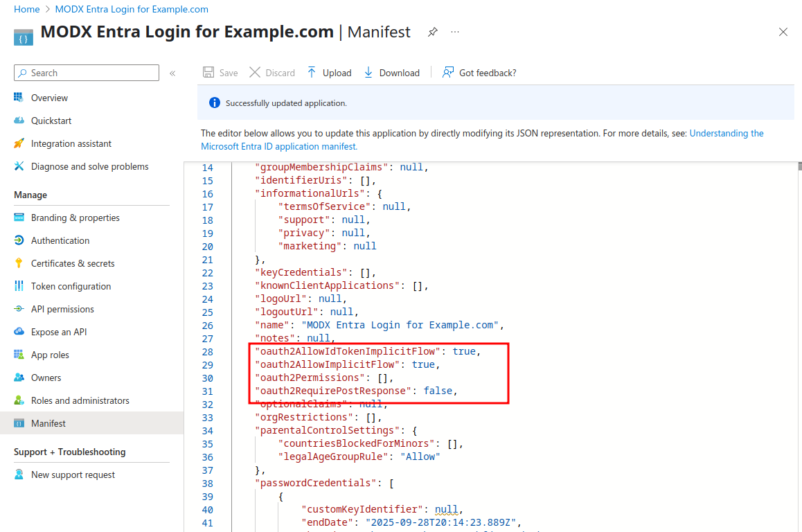This screenshot has width=802, height=532.
Task: Click the application manifest icon beside the title
Action: coord(24,37)
